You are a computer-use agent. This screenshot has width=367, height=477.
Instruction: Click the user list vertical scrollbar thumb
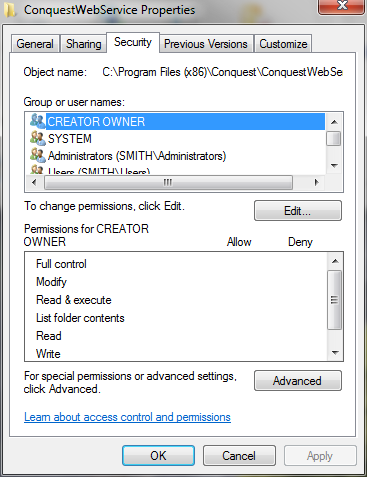(334, 138)
